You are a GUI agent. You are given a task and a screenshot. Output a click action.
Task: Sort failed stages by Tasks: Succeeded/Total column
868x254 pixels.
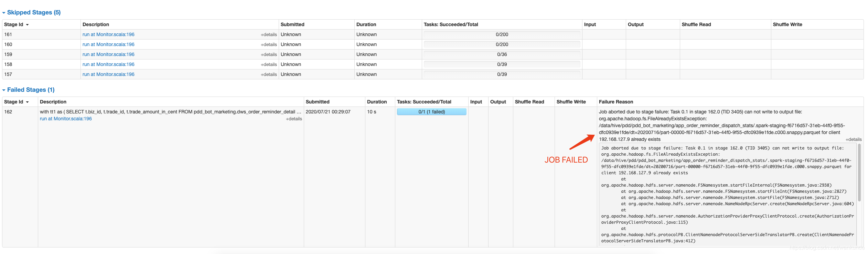coord(424,102)
